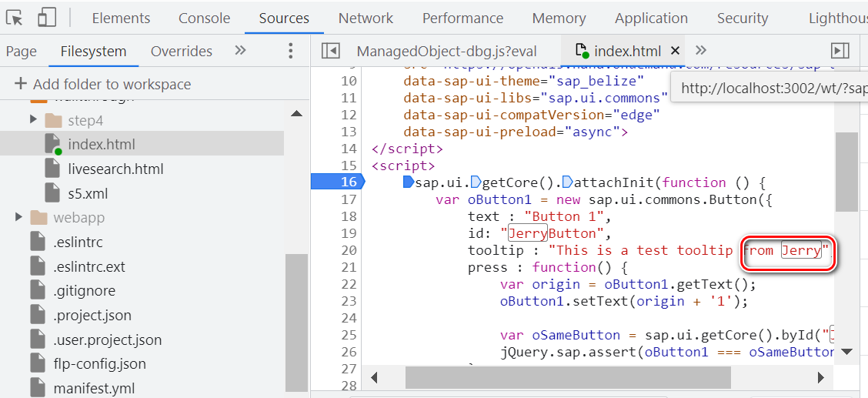Select the Filesystem navigator tab
Screen dimensions: 868x398
tap(94, 52)
